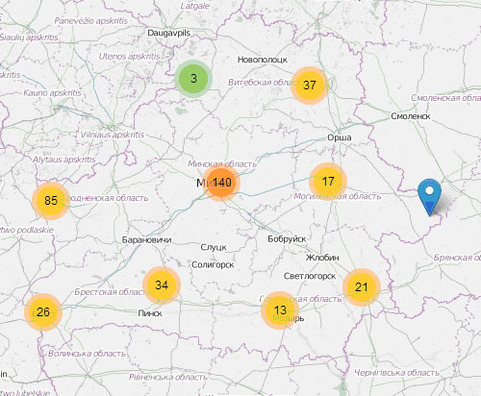Viewport: 481px width, 396px height.
Task: Click the yellow cluster marker showing 37
Action: (x=310, y=85)
